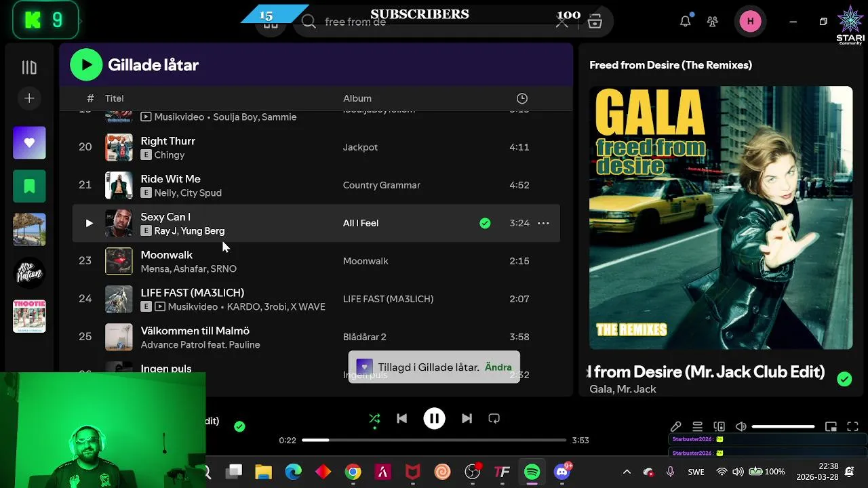The width and height of the screenshot is (868, 488).
Task: Toggle repeat mode
Action: click(x=494, y=419)
